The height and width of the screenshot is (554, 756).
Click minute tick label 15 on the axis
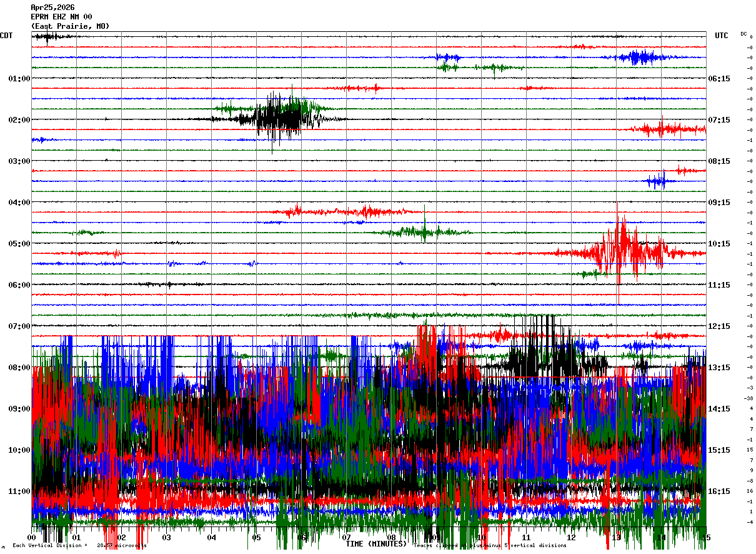pos(706,538)
